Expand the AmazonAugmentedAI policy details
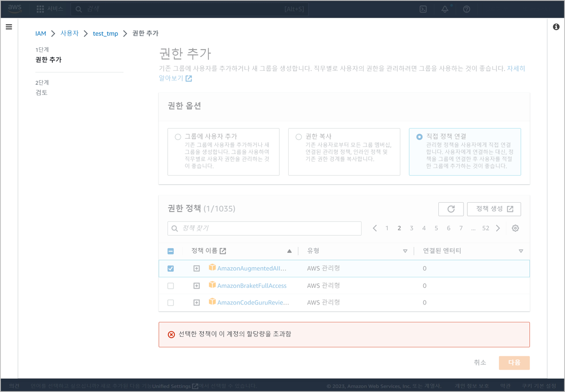Image resolution: width=565 pixels, height=392 pixels. [x=197, y=268]
